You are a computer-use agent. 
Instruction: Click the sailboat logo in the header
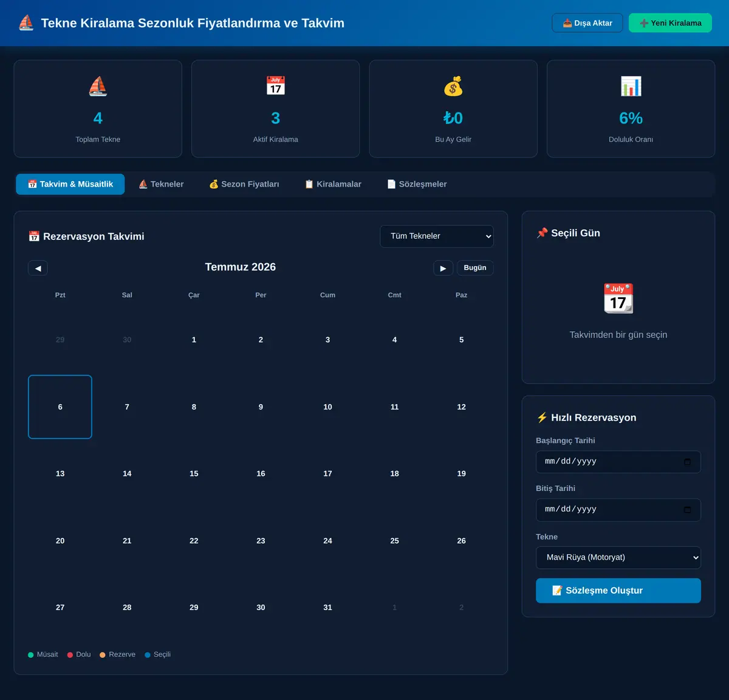pos(26,23)
